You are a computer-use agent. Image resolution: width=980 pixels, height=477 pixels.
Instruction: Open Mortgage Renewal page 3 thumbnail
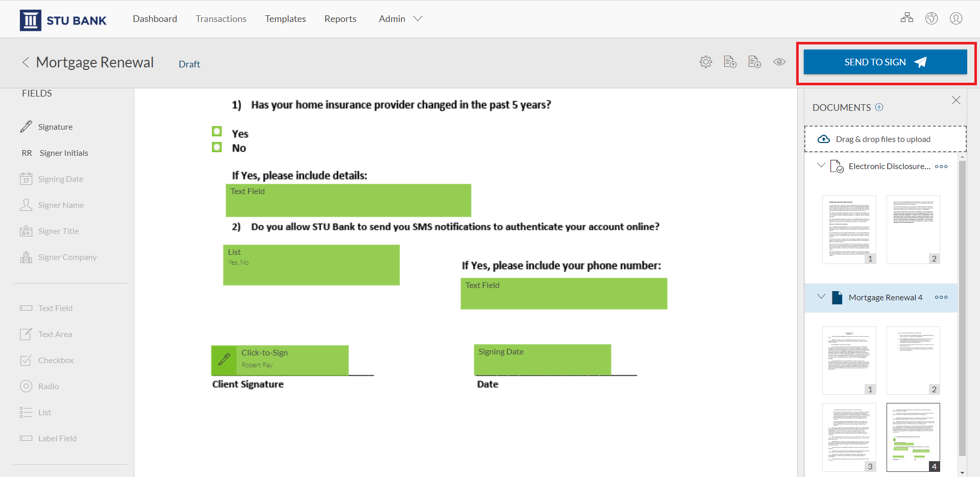pyautogui.click(x=849, y=437)
